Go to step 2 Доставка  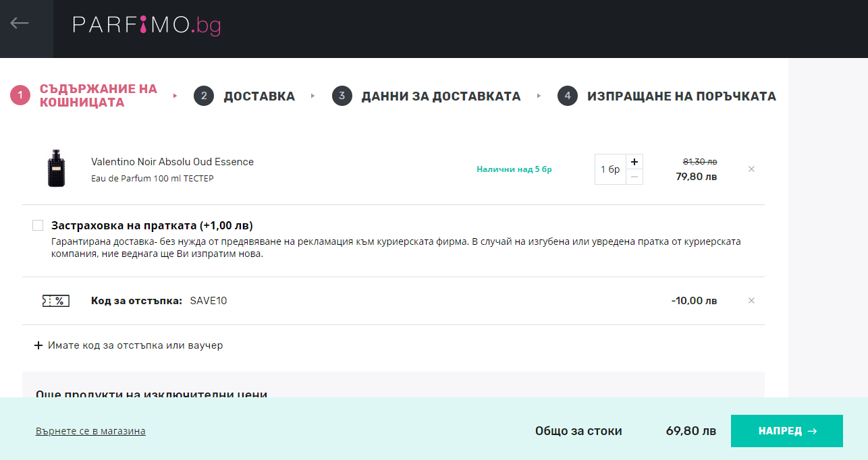click(x=259, y=96)
